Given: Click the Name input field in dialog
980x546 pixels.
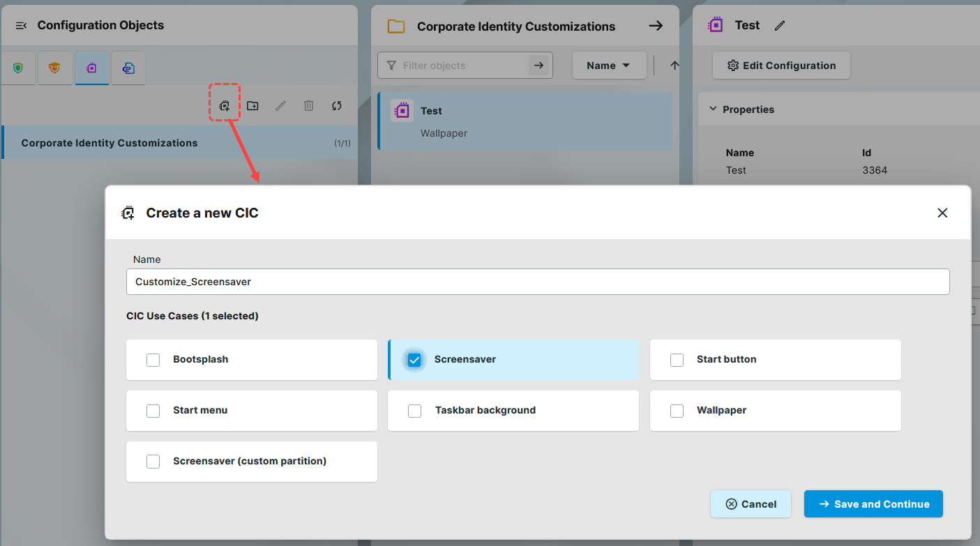Looking at the screenshot, I should [x=537, y=282].
